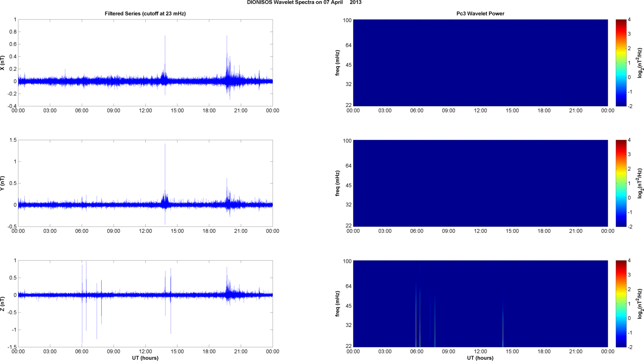
Task: Click the tall spike near 14:00 in Y series
Action: (x=165, y=184)
